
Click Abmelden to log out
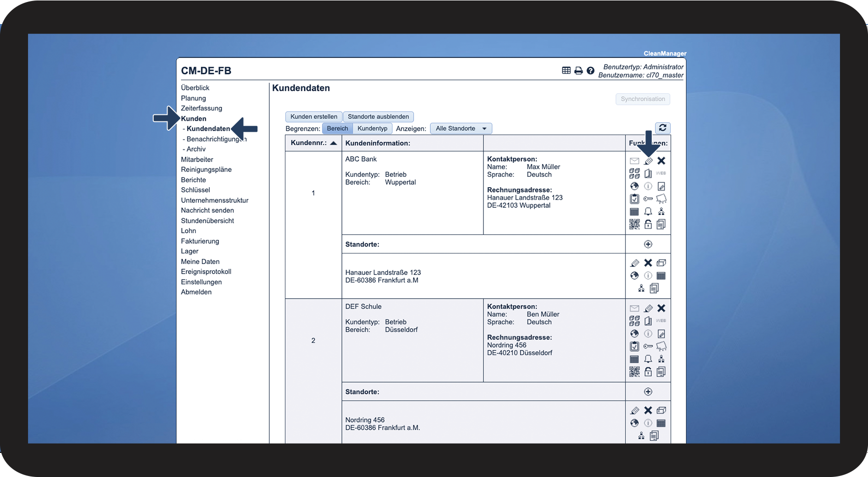(196, 292)
